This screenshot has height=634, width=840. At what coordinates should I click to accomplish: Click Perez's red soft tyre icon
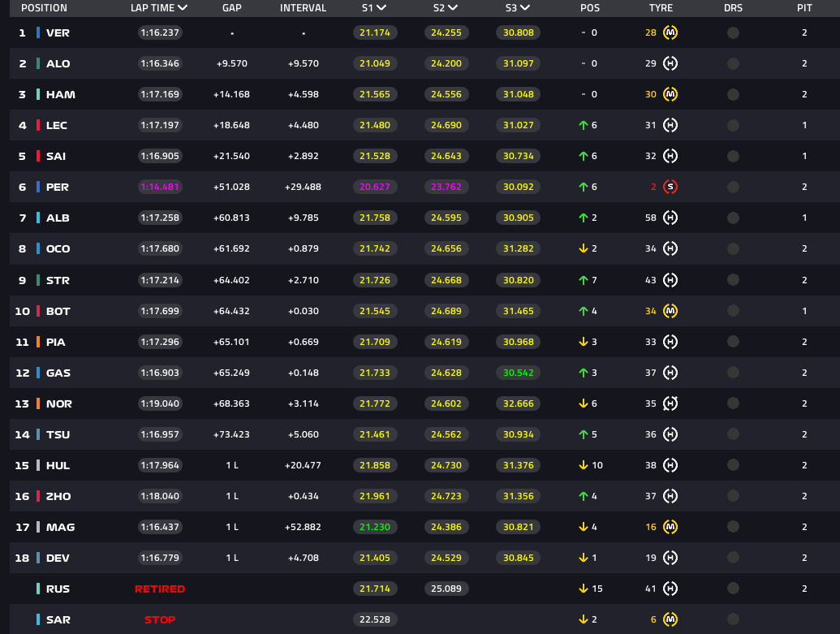(670, 187)
